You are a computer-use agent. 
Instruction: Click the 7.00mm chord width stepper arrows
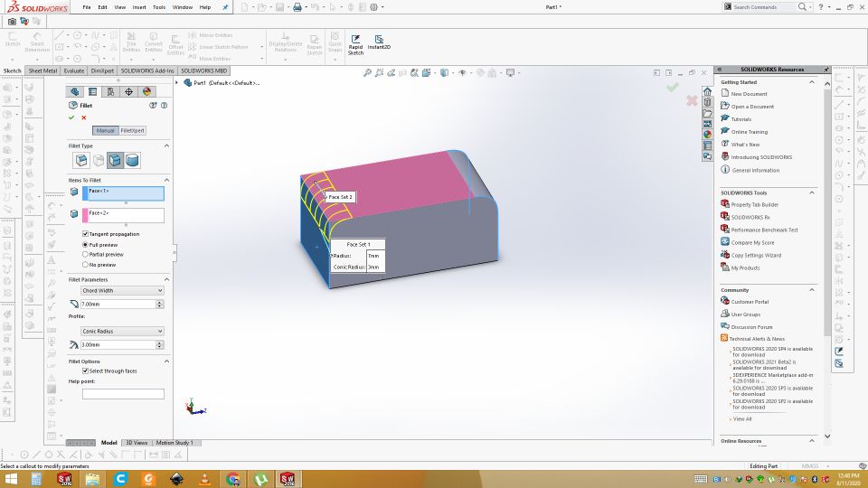tap(160, 305)
